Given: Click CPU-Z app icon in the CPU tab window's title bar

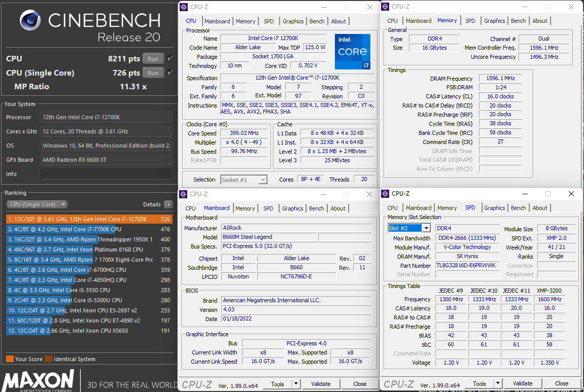Looking at the screenshot, I should click(x=184, y=7).
